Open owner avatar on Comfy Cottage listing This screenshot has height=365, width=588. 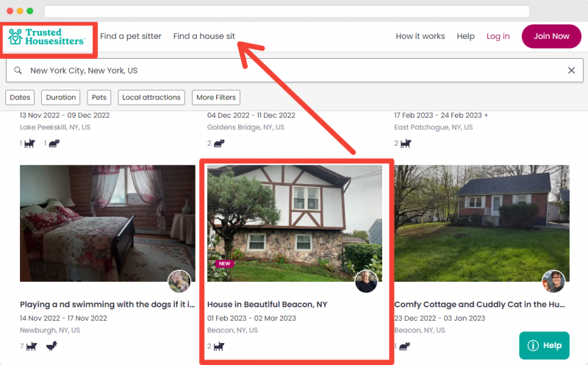(x=553, y=281)
